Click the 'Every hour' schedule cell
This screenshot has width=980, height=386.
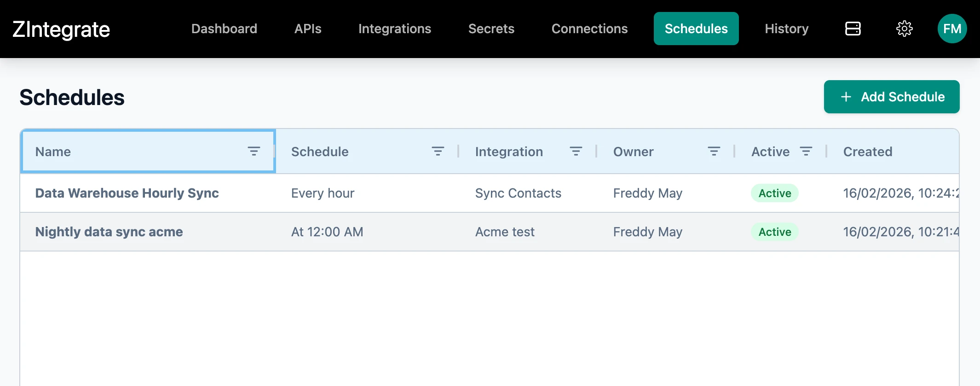click(323, 193)
